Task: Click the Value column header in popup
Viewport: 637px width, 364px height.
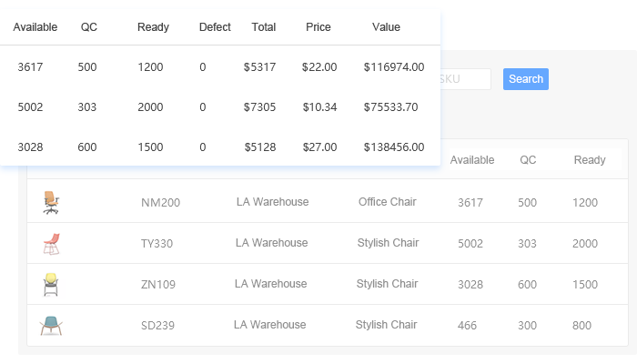Action: click(386, 27)
